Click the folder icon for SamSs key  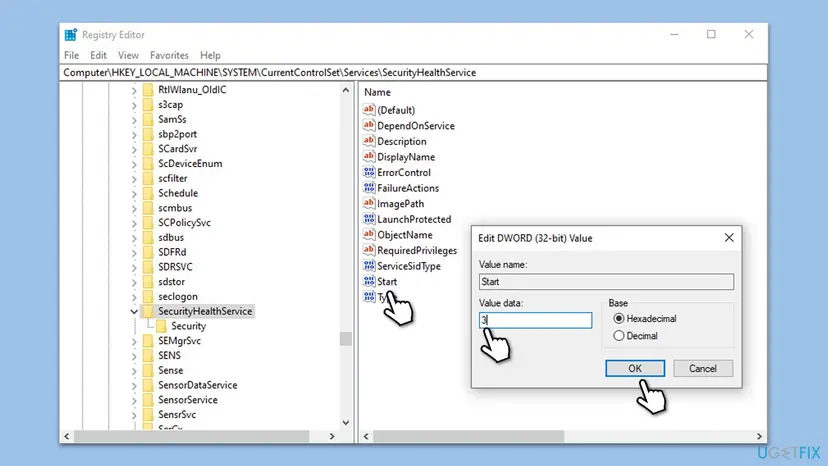[x=148, y=119]
